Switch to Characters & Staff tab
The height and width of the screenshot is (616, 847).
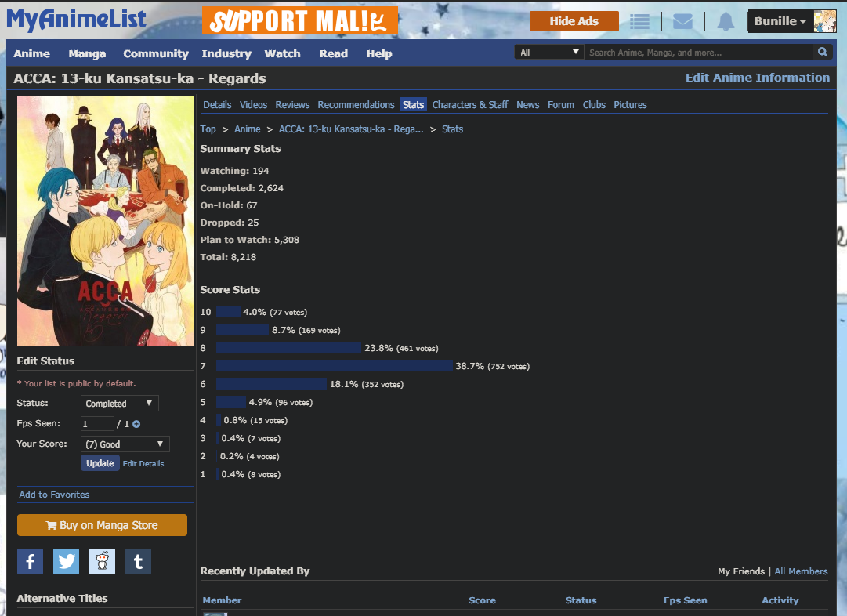pos(470,105)
